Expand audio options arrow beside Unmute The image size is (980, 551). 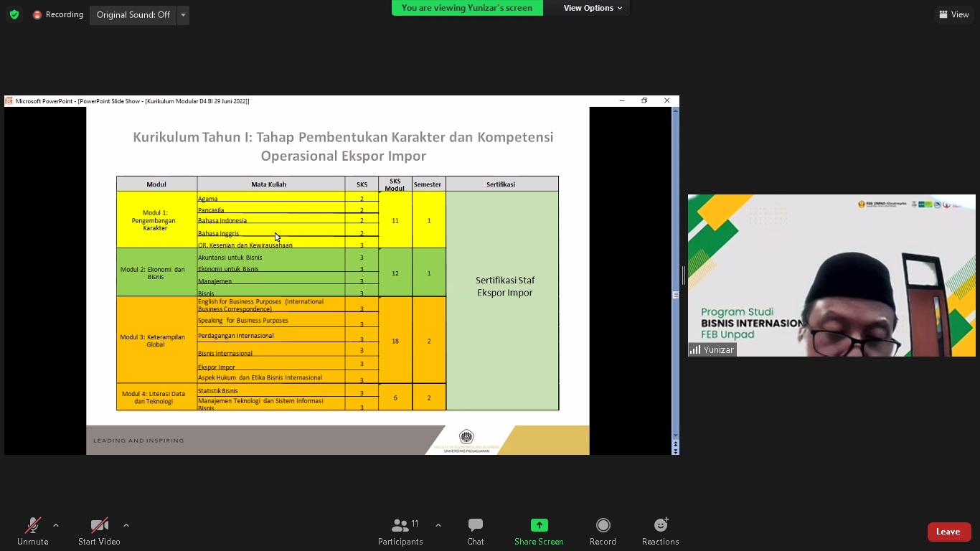[56, 524]
